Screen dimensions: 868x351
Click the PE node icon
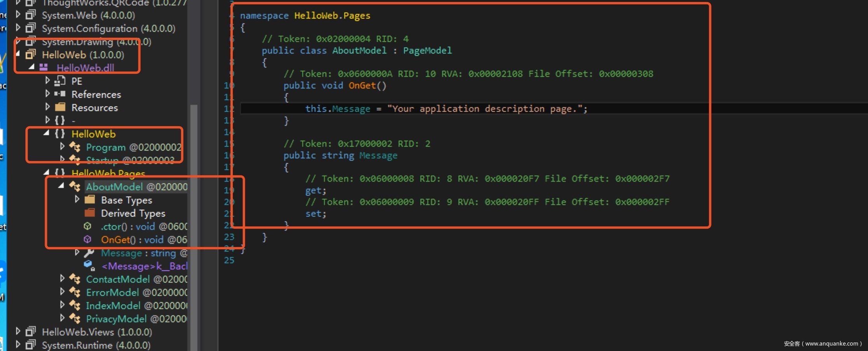[x=60, y=81]
